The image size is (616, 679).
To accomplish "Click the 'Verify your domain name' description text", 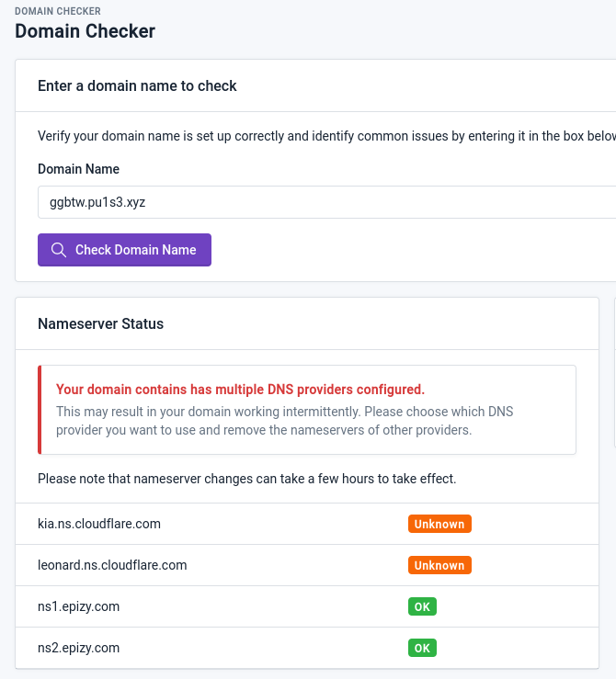I will pos(326,136).
